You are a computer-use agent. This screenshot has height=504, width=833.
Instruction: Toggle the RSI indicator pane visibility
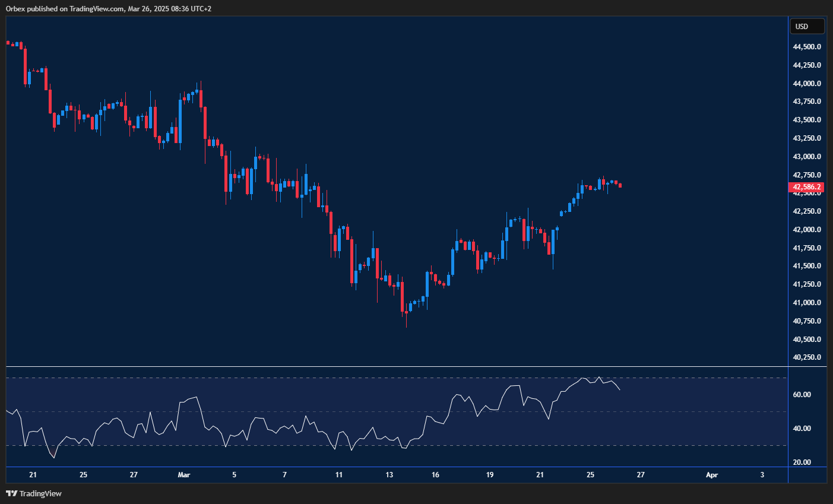[x=396, y=416]
